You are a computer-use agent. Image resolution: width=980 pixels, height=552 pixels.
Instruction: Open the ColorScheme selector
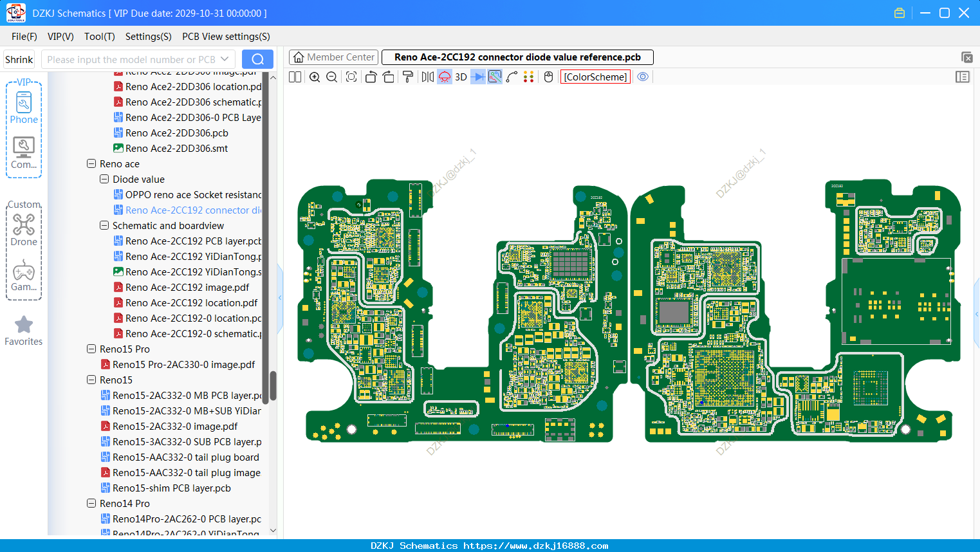595,77
